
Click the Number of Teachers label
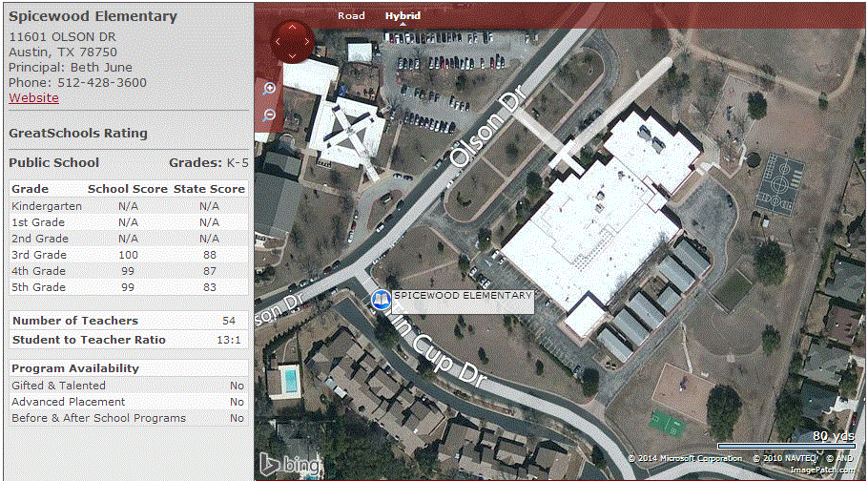click(75, 321)
